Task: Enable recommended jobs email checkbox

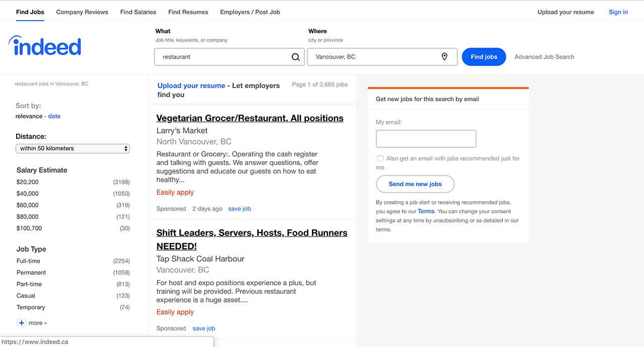Action: [380, 158]
